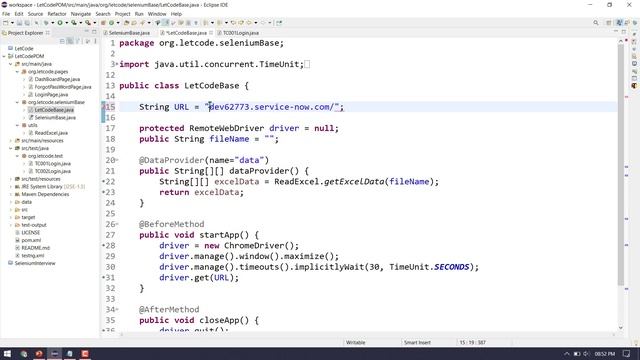
Task: Open the dropdown arrow next to Debug icon
Action: pos(53,23)
